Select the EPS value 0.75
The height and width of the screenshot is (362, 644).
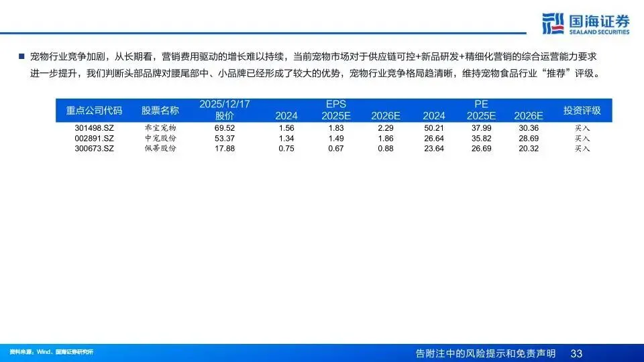(x=286, y=149)
